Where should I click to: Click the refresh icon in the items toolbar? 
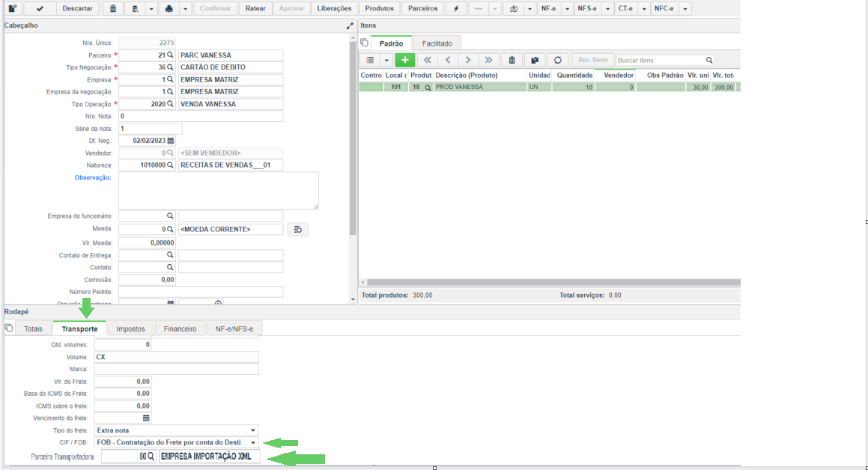point(557,60)
